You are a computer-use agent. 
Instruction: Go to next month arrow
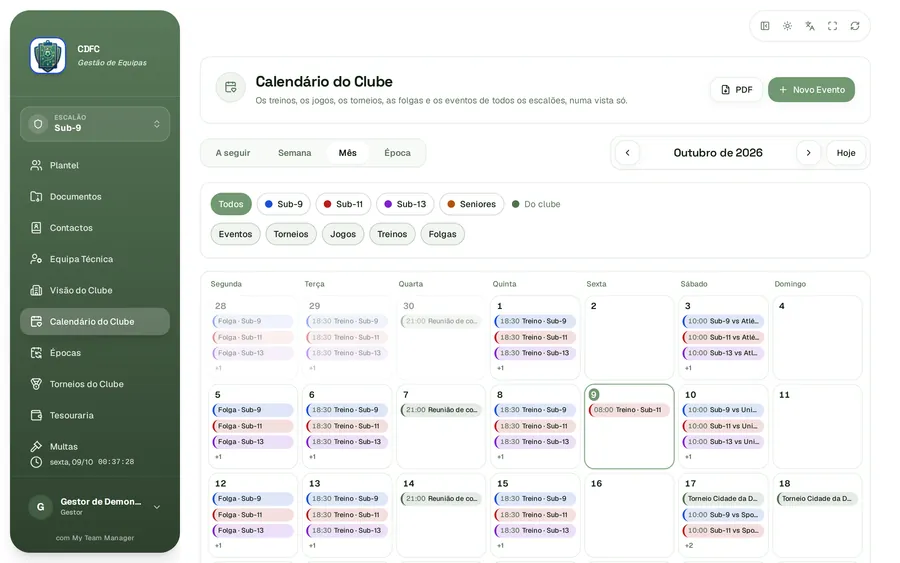coord(808,153)
